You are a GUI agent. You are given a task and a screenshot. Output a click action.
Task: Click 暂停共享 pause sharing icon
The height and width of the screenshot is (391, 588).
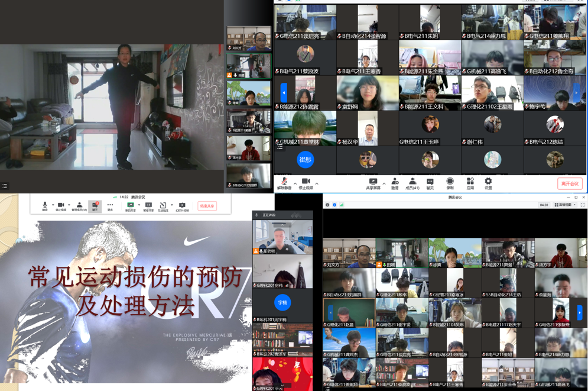pyautogui.click(x=148, y=206)
